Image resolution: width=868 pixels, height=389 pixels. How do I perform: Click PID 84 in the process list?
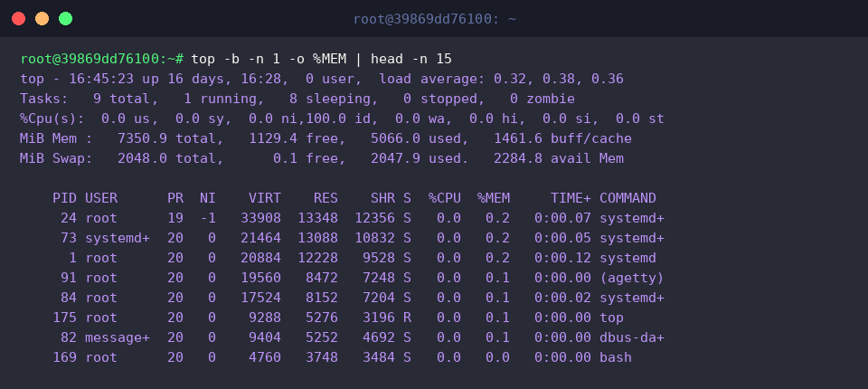(x=69, y=299)
